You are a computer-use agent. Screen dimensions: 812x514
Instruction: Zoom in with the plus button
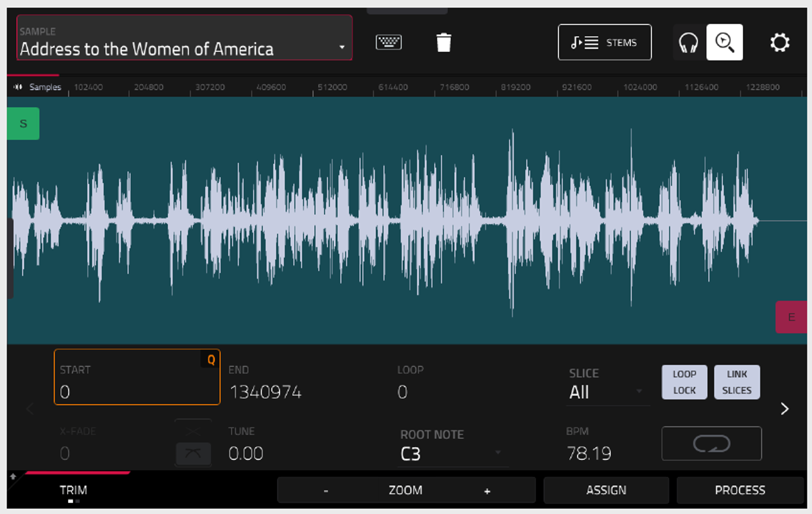pos(487,490)
